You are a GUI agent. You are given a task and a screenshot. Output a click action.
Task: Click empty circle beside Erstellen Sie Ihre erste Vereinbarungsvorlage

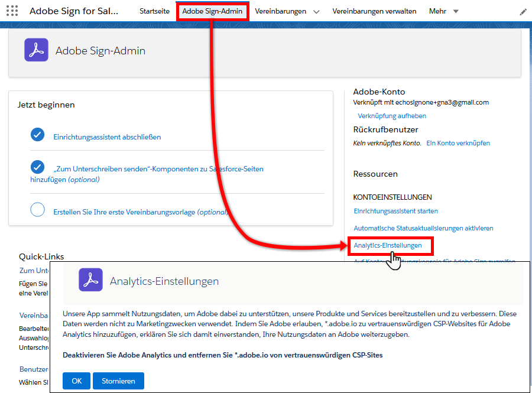37,210
